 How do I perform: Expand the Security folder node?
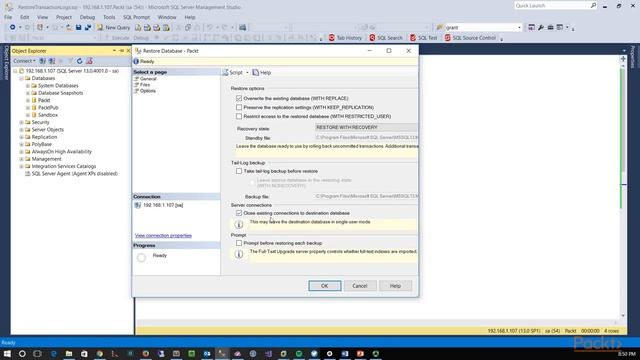pos(21,122)
